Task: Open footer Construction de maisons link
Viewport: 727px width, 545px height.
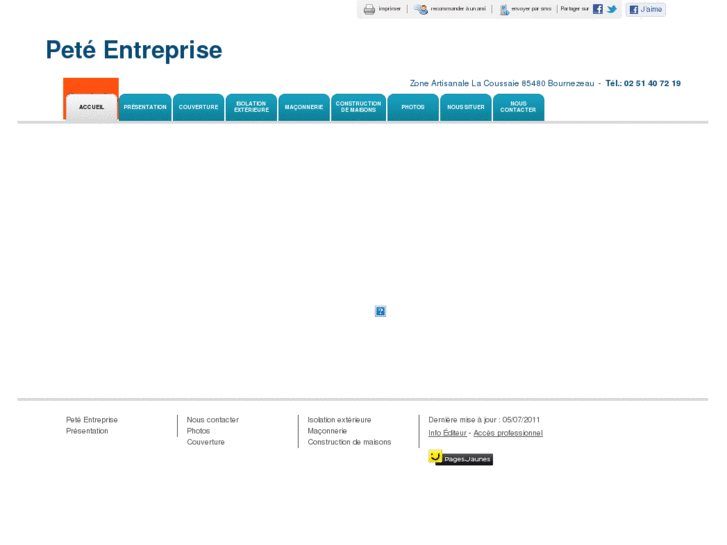Action: click(x=349, y=442)
